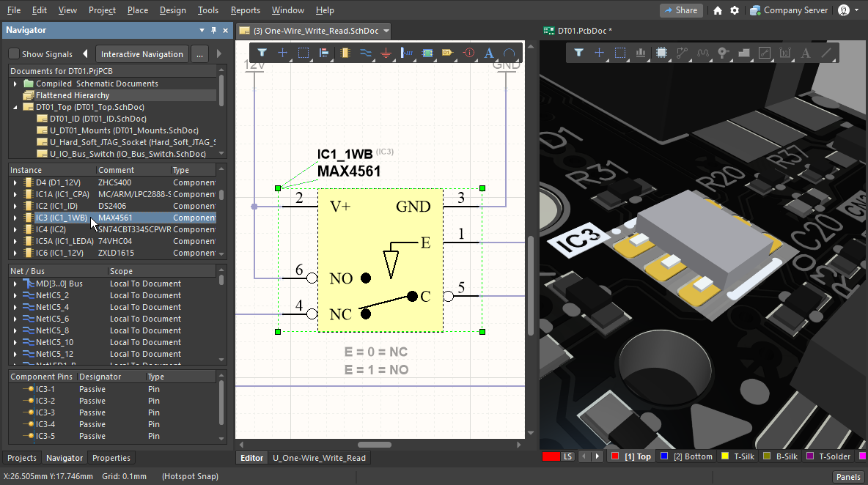Open the Reports menu
Viewport: 868px width, 485px height.
point(245,10)
